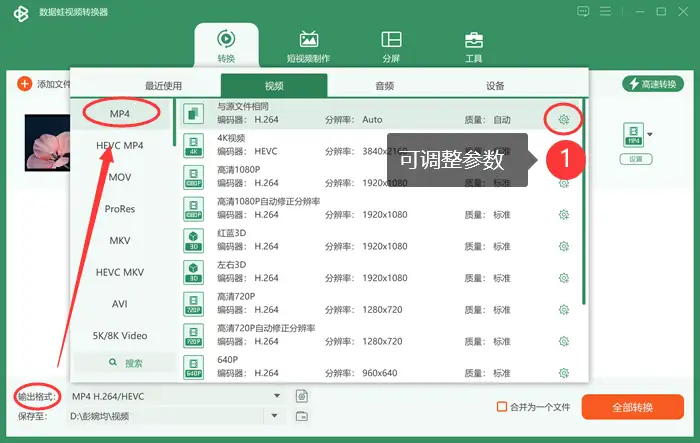Choose MOV format category
Viewport: 700px width, 443px height.
tap(120, 177)
